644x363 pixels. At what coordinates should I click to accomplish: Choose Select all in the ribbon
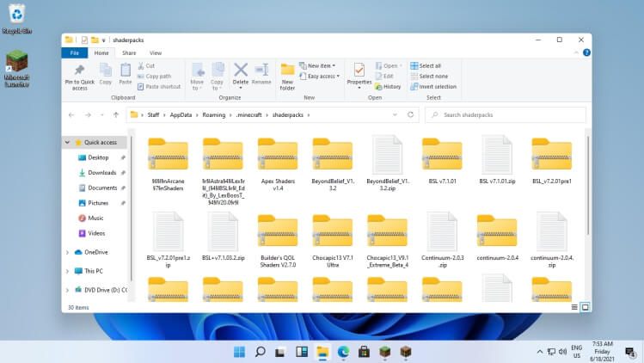[x=426, y=65]
